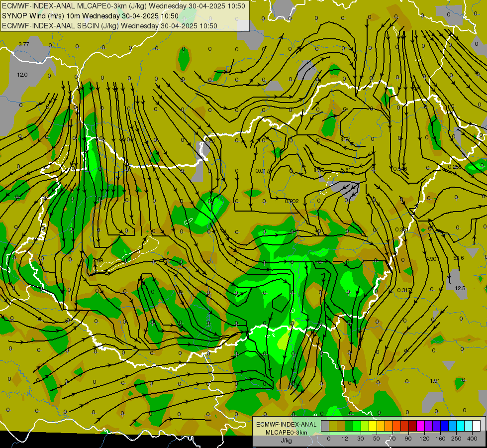
Task: Click the white swatch at the legend end
Action: point(477,426)
